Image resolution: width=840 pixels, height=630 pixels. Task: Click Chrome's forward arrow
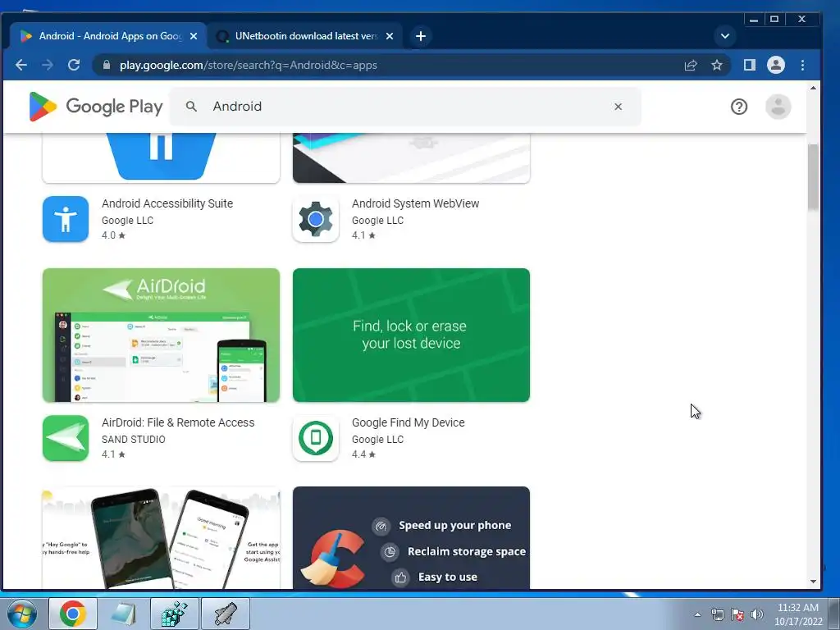click(48, 66)
